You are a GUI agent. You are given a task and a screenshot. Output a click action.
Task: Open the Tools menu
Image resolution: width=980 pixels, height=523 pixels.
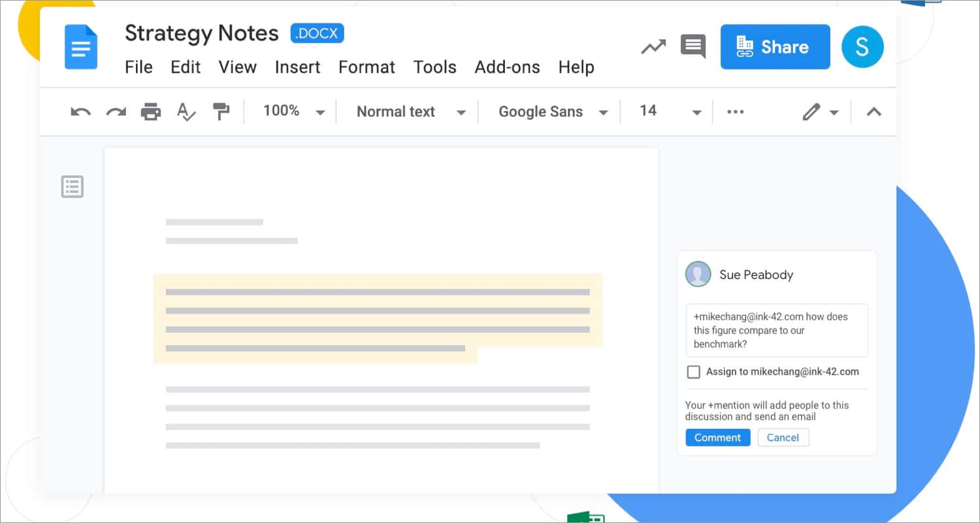pyautogui.click(x=434, y=67)
